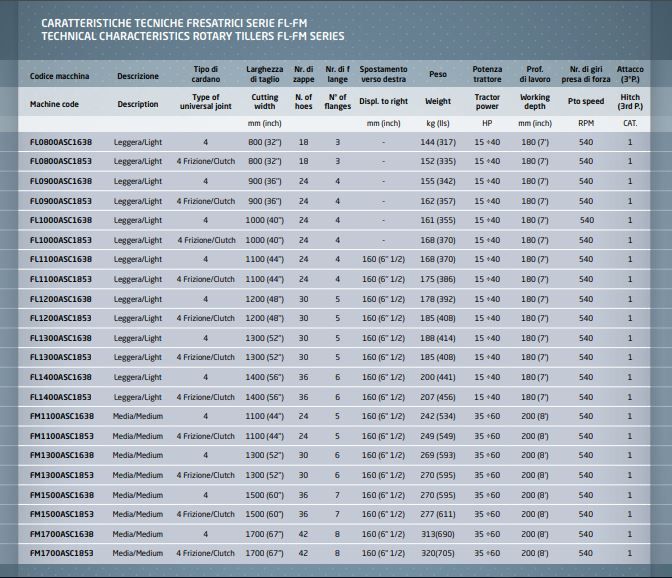Click the weight value 144 (317)
This screenshot has height=578, width=672.
438,143
